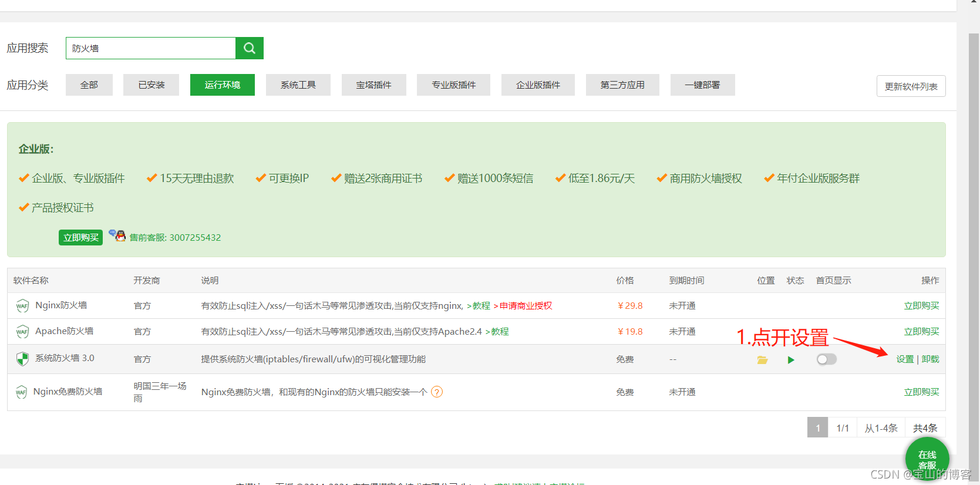The height and width of the screenshot is (485, 980).
Task: Toggle 首页显示 switch for 系统防火墙
Action: [826, 359]
